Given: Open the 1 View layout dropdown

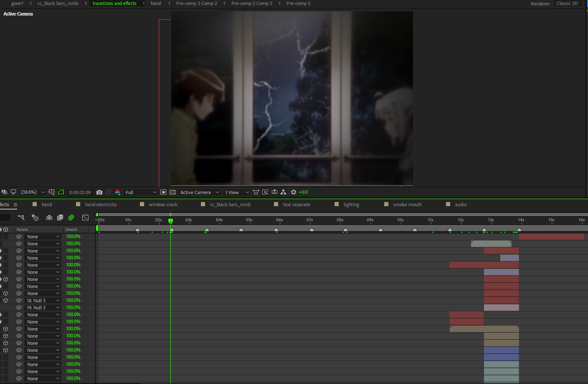Looking at the screenshot, I should 236,192.
